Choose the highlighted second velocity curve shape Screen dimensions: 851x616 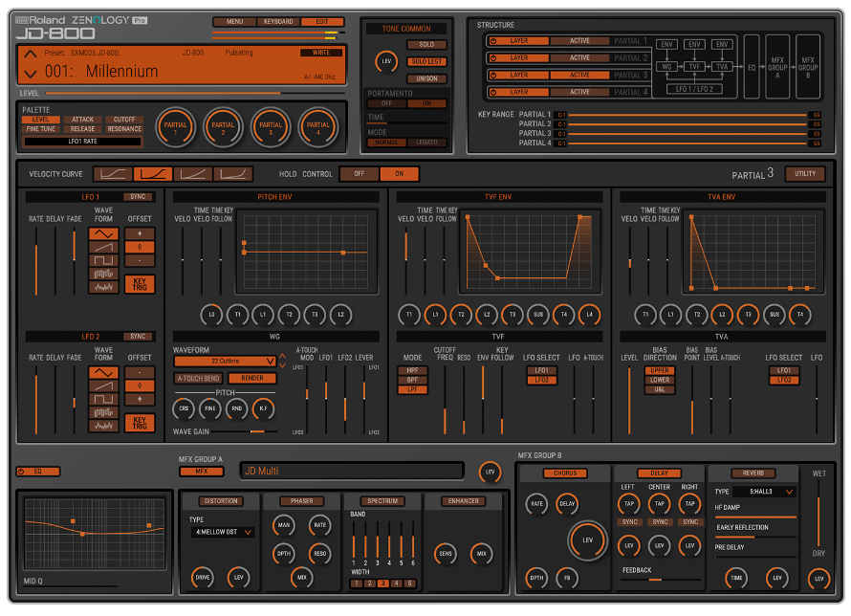(152, 174)
